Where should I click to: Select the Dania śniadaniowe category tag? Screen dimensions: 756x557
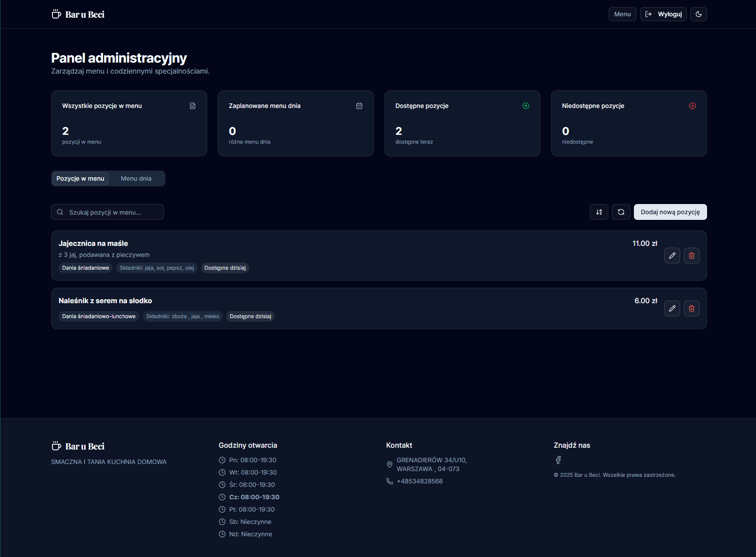click(x=86, y=267)
